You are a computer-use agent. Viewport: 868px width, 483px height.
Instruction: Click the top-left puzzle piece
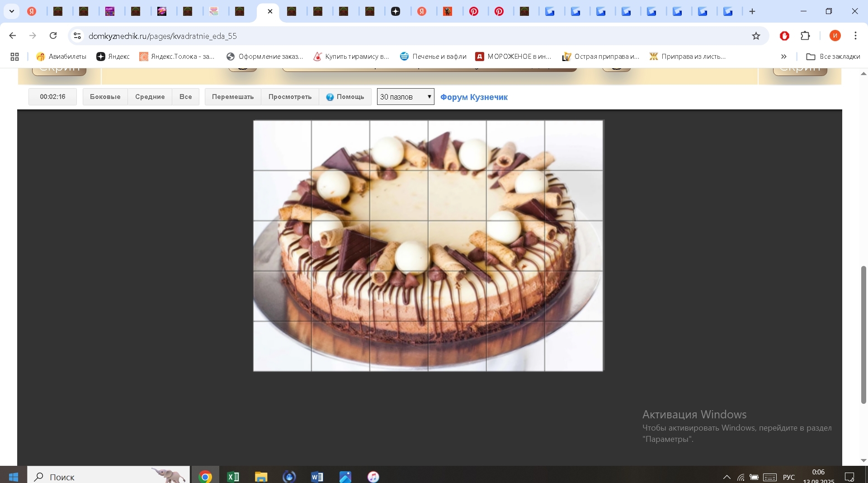click(x=283, y=146)
